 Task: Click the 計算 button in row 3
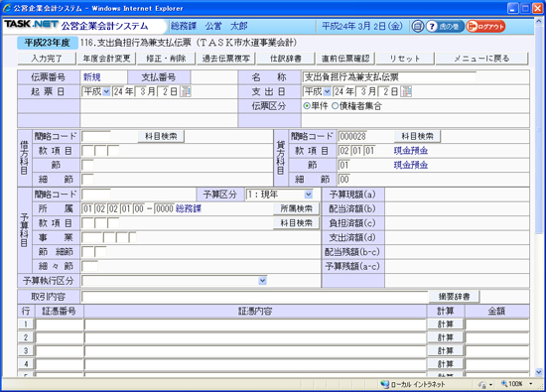(x=446, y=351)
